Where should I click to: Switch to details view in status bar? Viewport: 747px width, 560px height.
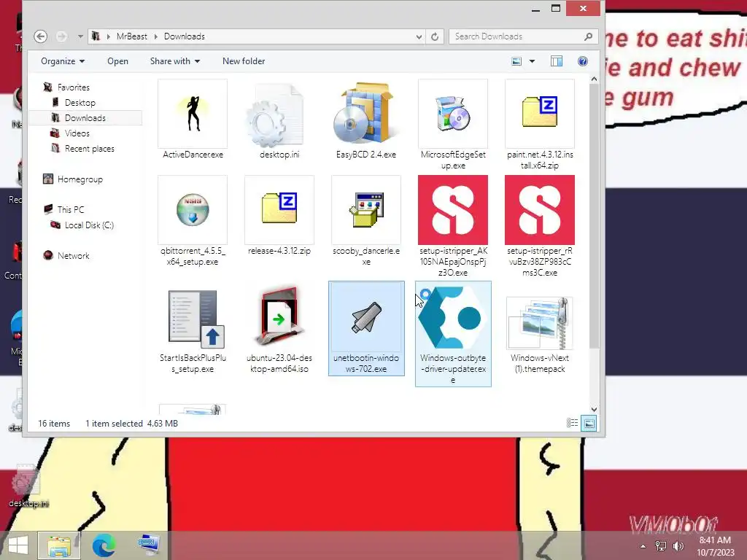[572, 423]
